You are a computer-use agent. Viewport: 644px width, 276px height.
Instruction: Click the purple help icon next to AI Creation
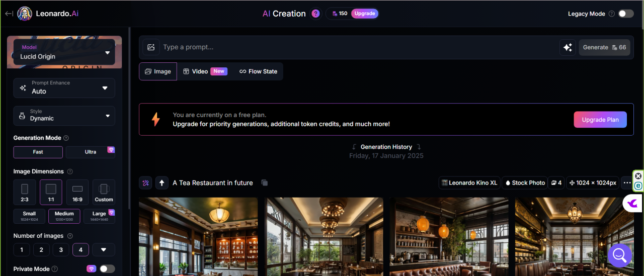point(315,14)
